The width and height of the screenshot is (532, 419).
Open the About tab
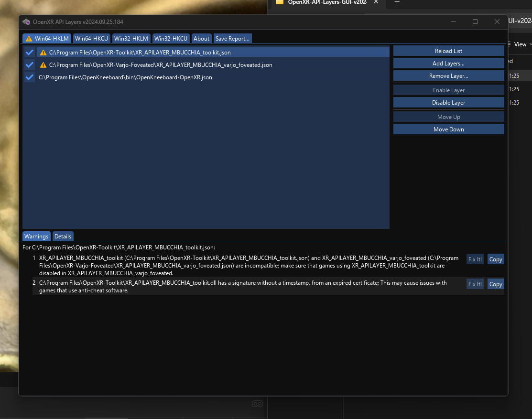pyautogui.click(x=202, y=38)
